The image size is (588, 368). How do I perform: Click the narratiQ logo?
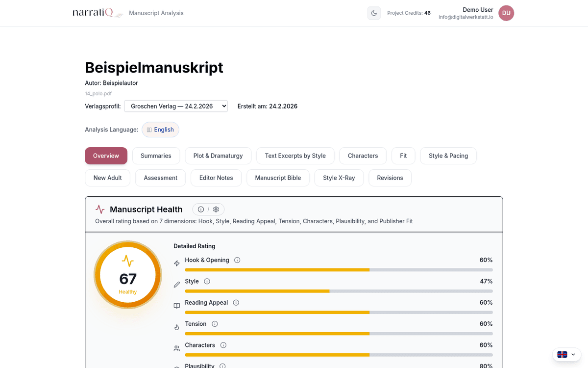coord(95,12)
